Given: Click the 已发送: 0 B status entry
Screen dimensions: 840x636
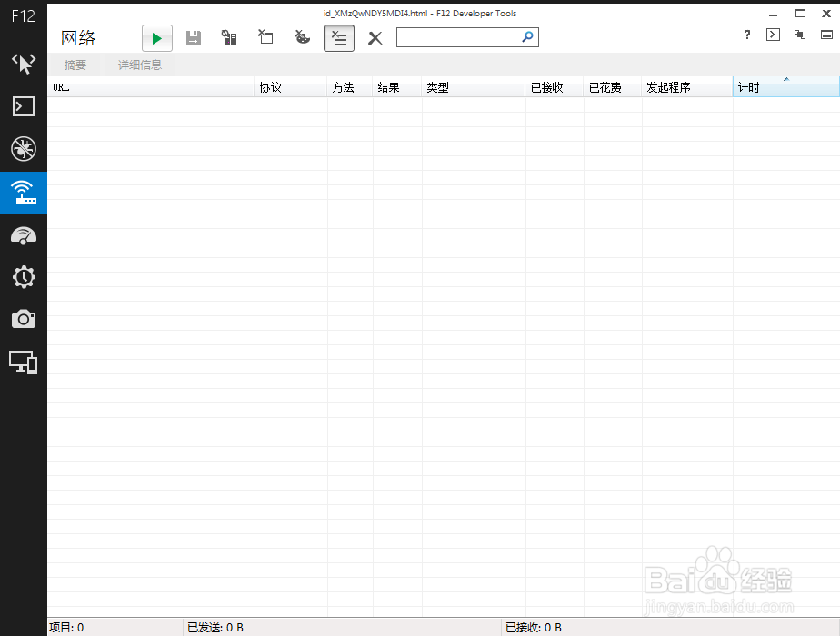Looking at the screenshot, I should coord(215,628).
